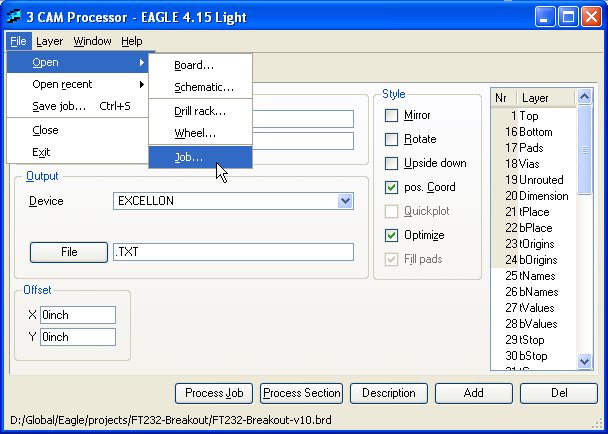Screen dimensions: 608x434
Task: Uncheck the Optimize checkbox
Action: [391, 235]
